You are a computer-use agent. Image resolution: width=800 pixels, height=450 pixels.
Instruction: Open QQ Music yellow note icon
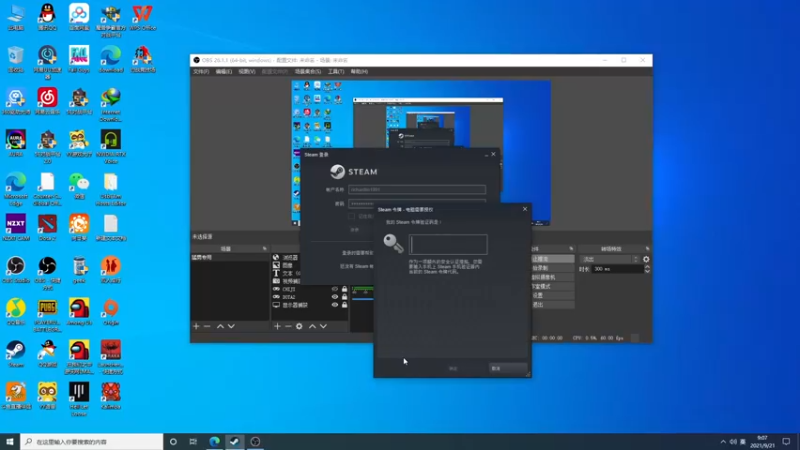point(16,311)
